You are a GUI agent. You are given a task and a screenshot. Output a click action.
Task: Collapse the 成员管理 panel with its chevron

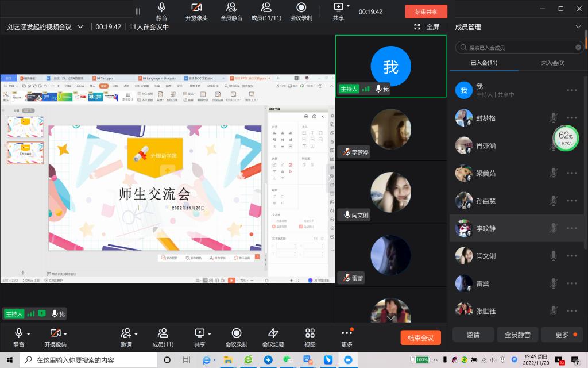pyautogui.click(x=578, y=27)
